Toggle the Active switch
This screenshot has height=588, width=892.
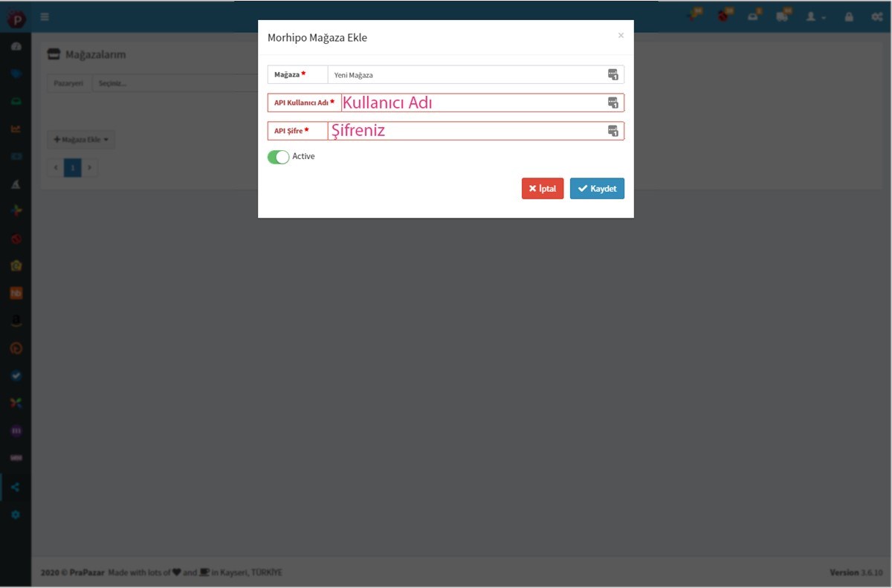[278, 157]
